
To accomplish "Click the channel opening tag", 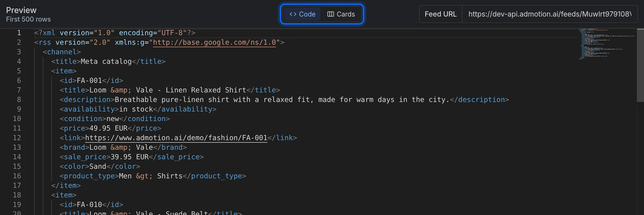I will click(62, 52).
